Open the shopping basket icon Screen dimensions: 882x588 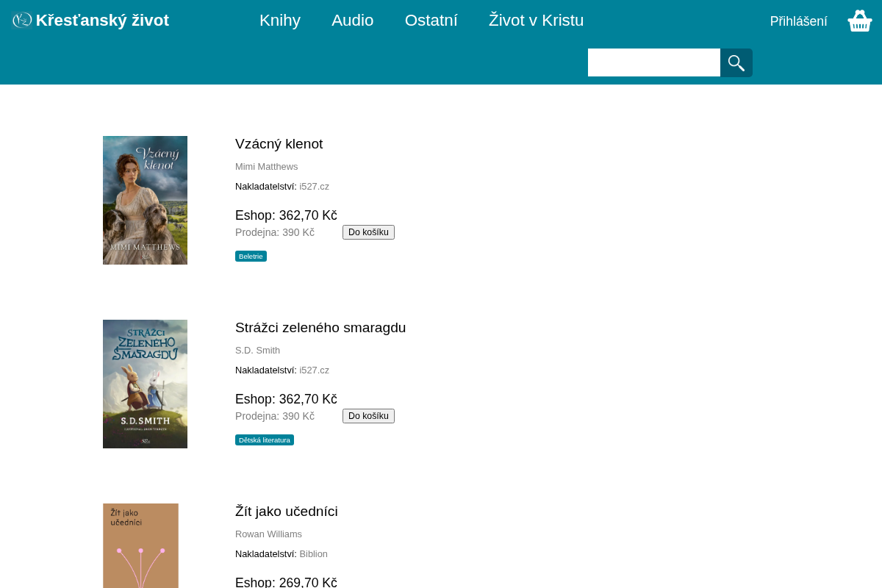click(x=860, y=21)
